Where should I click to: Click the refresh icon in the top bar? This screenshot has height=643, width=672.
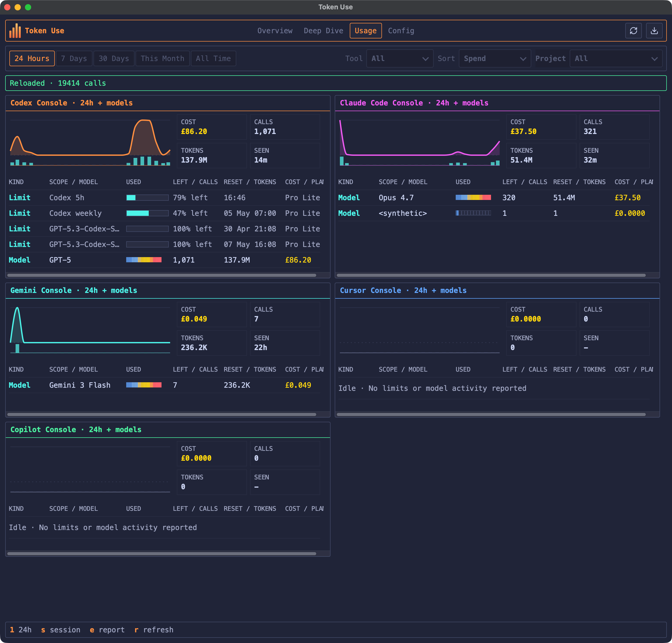coord(633,31)
